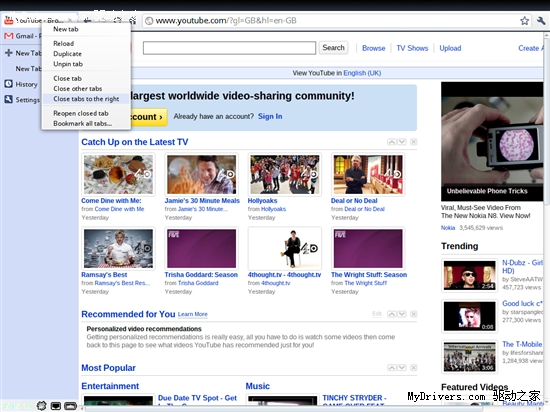Move Recommended for You section down
The height and width of the screenshot is (412, 550).
(x=402, y=314)
